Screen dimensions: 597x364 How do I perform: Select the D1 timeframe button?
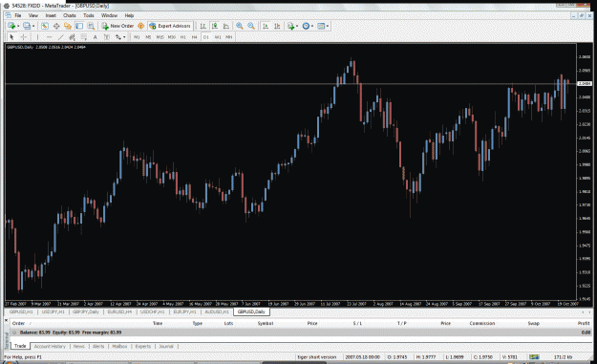206,37
